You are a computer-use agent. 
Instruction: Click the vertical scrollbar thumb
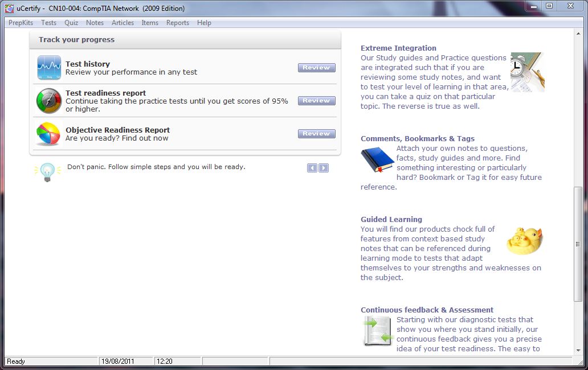pyautogui.click(x=578, y=244)
